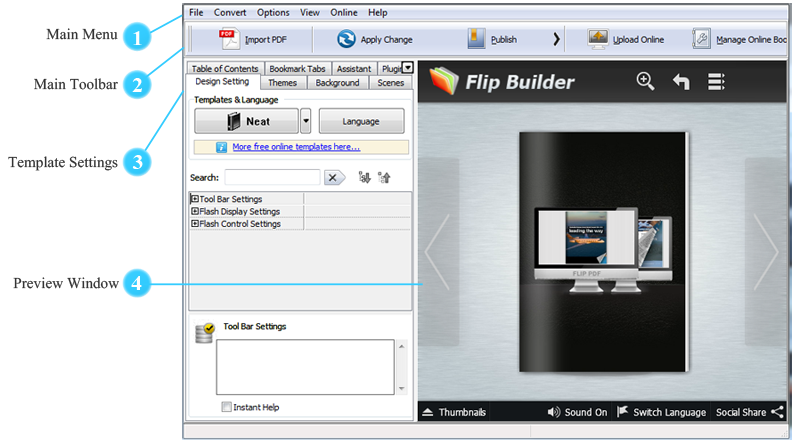Click the flipbook cover page thumbnail
The width and height of the screenshot is (800, 445).
coord(604,252)
